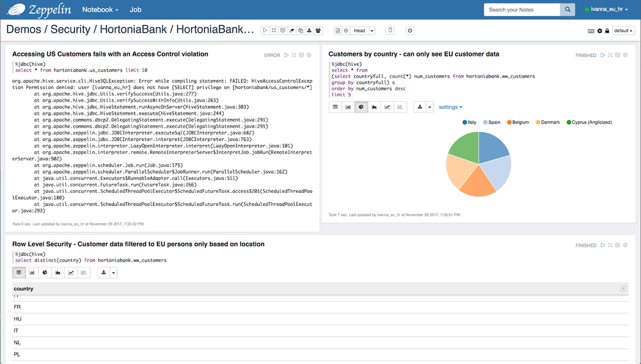
Task: Toggle Cyprus (Anglicized) legend entry
Action: click(590, 122)
